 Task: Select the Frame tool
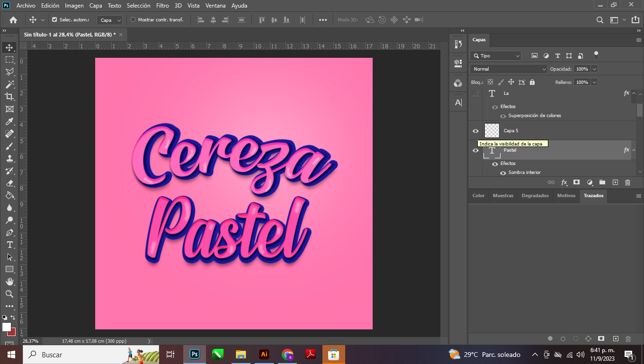tap(9, 109)
